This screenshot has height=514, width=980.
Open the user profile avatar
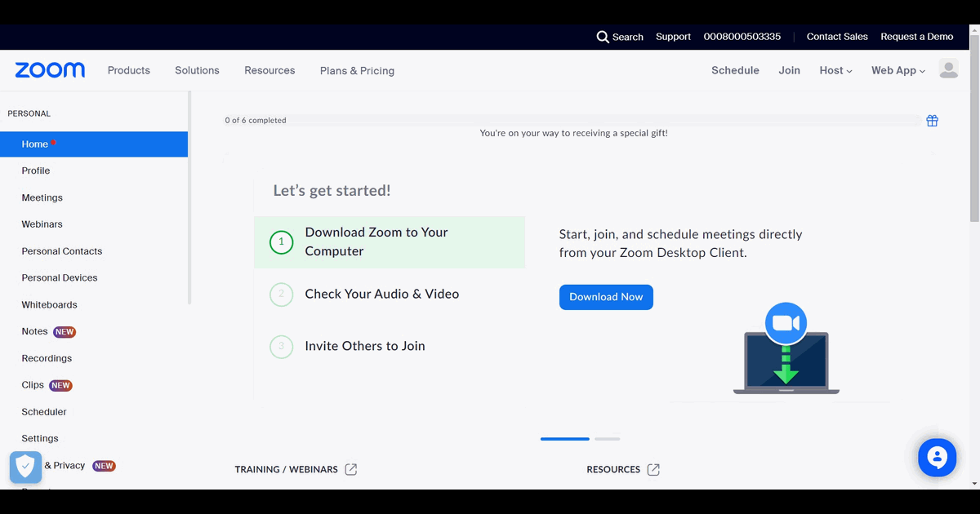point(948,69)
